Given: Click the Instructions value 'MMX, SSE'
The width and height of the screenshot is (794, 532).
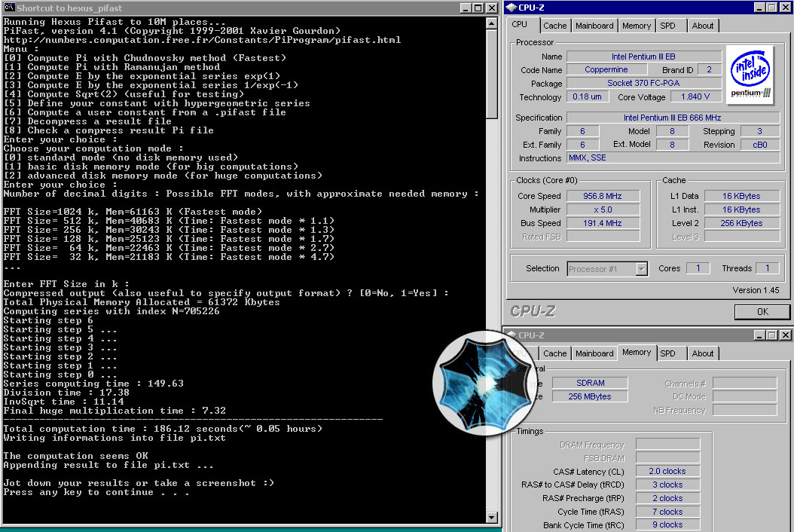Looking at the screenshot, I should 673,157.
